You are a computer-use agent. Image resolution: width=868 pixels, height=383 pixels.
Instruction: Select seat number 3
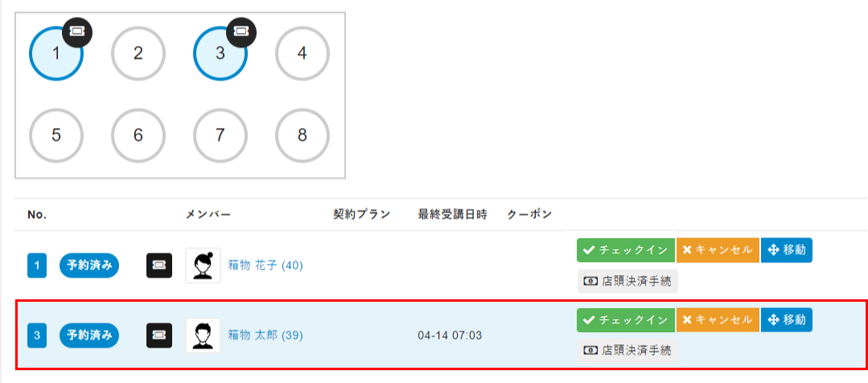[x=220, y=55]
